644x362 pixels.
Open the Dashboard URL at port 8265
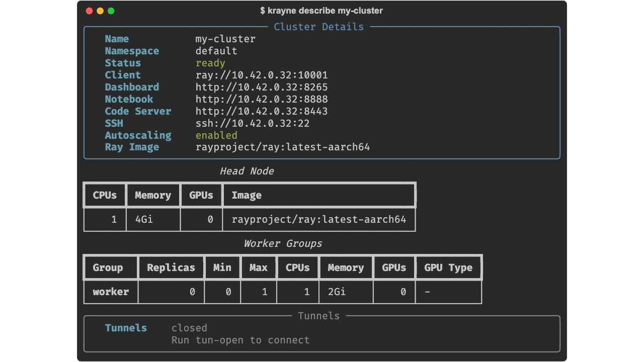coord(262,87)
